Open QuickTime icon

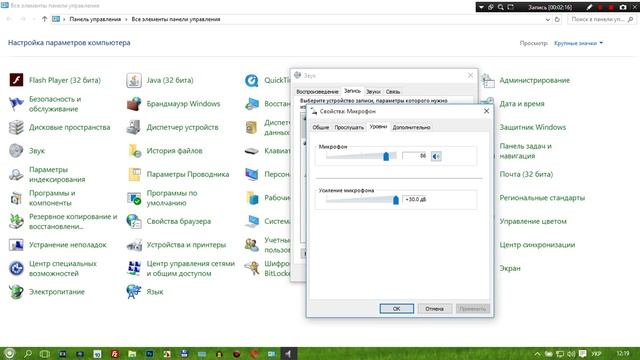[x=251, y=80]
